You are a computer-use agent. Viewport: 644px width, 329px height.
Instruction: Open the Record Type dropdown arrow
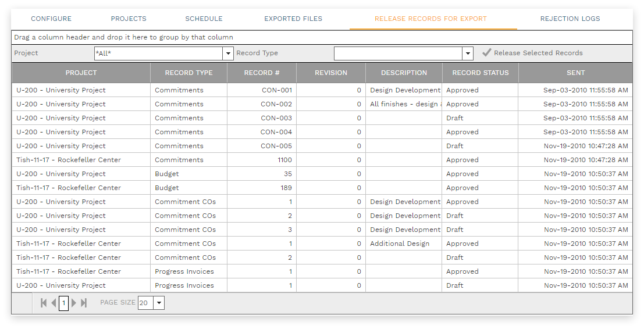pos(468,53)
